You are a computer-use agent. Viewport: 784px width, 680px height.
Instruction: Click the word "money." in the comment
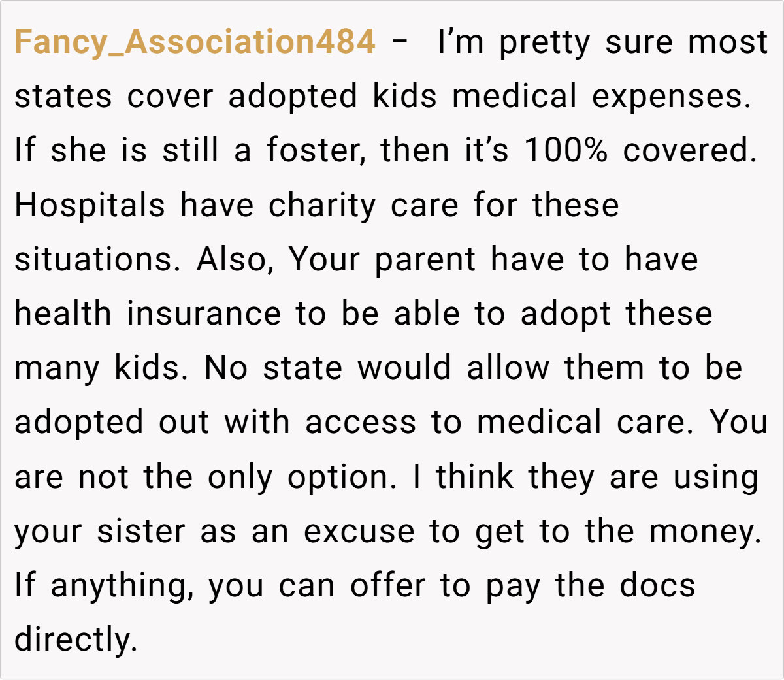(705, 531)
